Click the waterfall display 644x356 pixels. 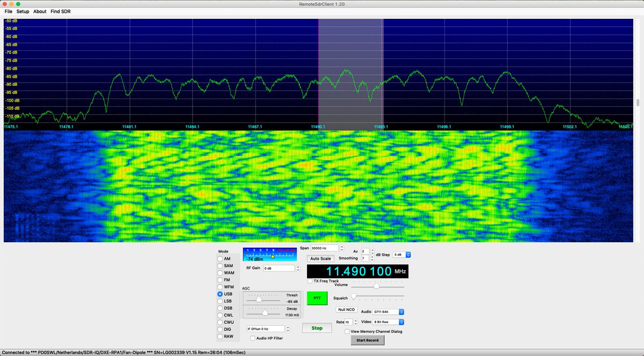click(x=318, y=186)
